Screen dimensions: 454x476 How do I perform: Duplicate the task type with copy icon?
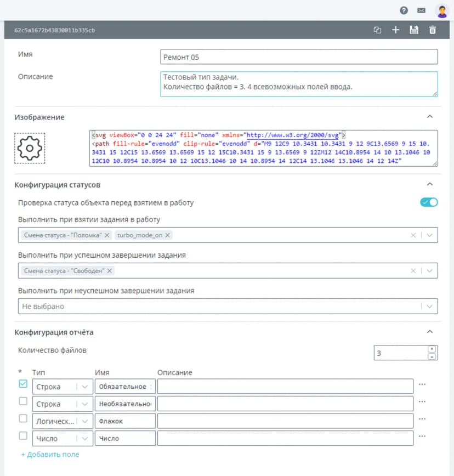tap(377, 30)
